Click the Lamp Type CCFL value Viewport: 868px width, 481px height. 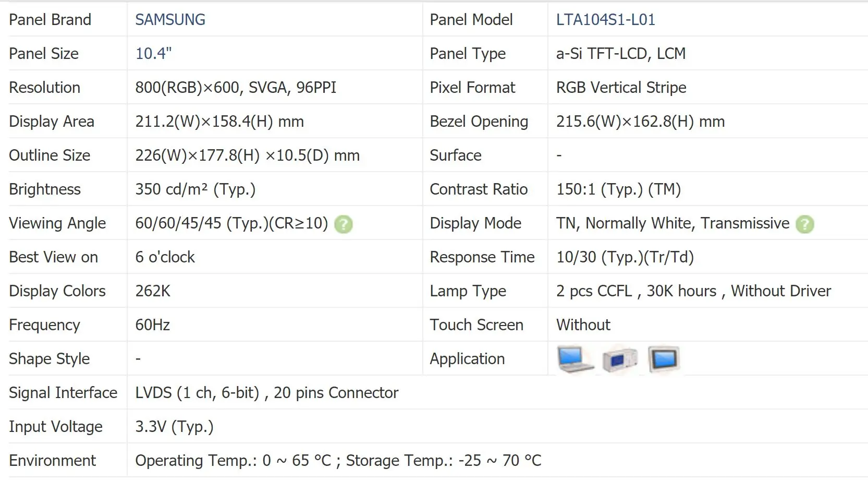(x=693, y=291)
